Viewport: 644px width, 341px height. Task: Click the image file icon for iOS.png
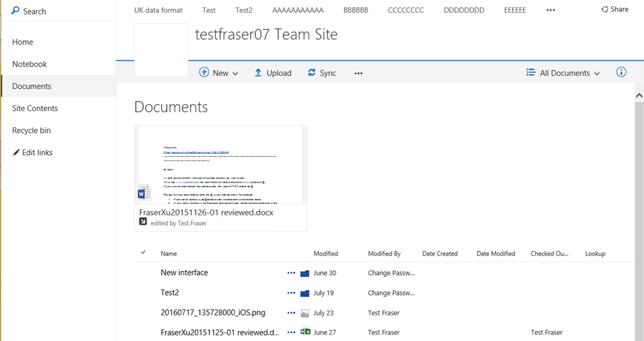(x=305, y=313)
